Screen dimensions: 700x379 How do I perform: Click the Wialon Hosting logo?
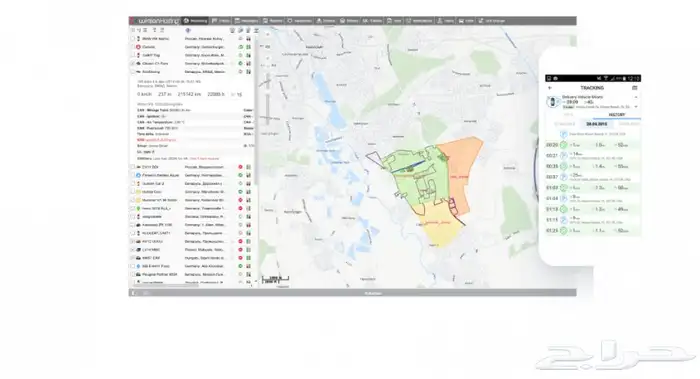pos(155,21)
